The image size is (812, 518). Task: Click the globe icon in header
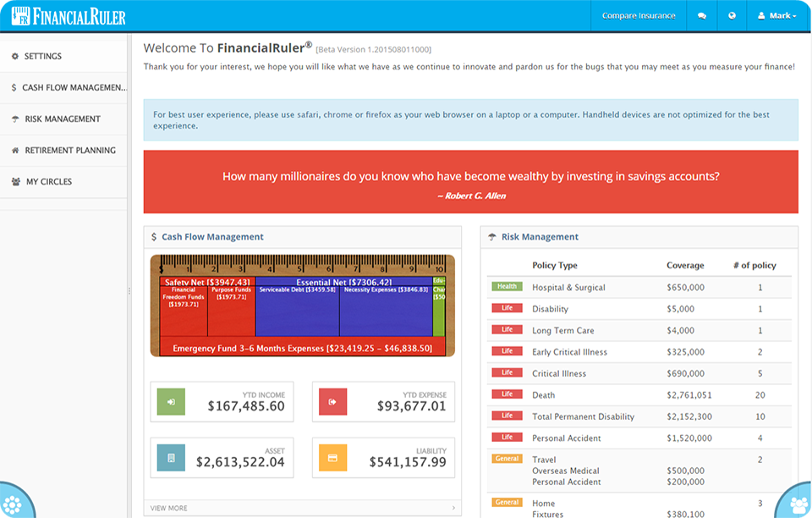pos(732,16)
